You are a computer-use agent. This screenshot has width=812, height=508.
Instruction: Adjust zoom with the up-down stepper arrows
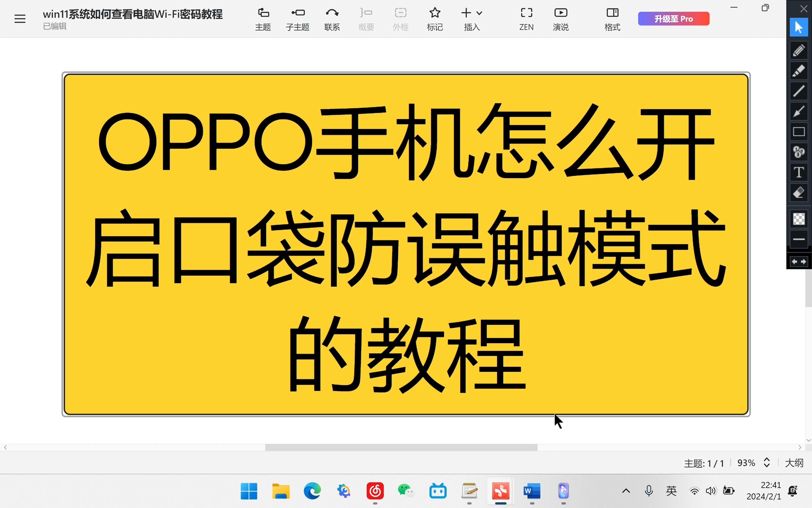tap(766, 463)
